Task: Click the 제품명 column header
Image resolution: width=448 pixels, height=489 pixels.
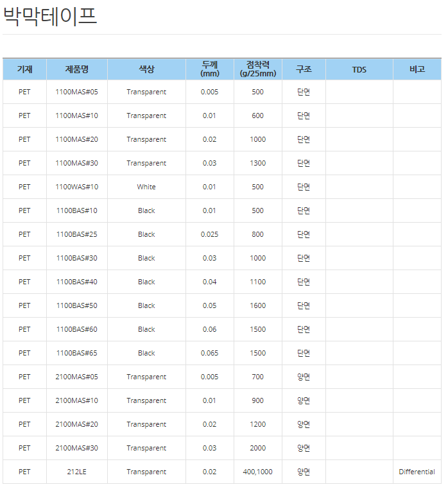Action: 77,69
